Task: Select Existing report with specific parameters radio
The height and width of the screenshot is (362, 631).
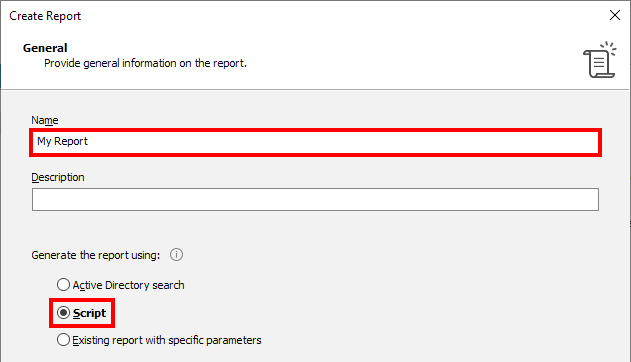Action: 63,340
